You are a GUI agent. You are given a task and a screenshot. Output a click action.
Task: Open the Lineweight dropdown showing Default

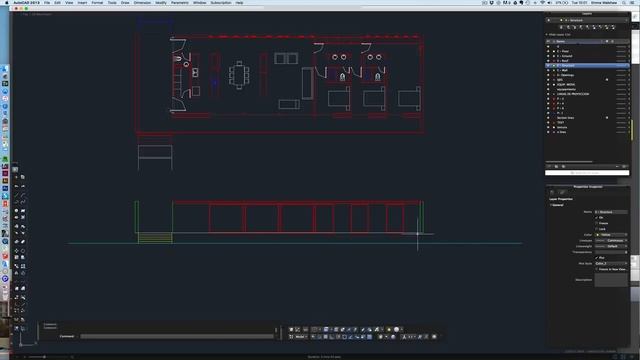(x=611, y=246)
